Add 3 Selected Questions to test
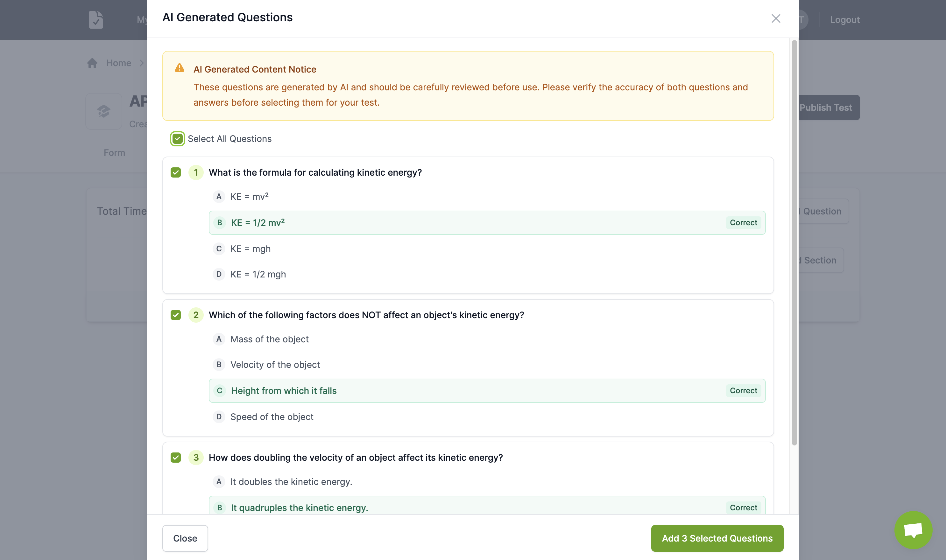The image size is (946, 560). 717,538
